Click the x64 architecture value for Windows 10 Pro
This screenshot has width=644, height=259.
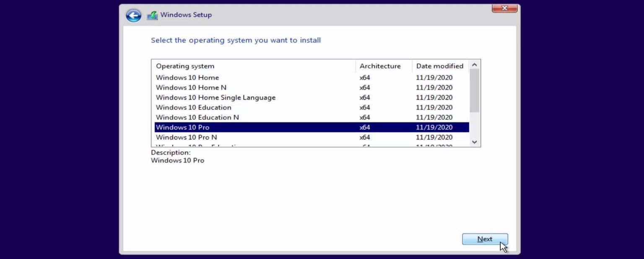click(364, 127)
